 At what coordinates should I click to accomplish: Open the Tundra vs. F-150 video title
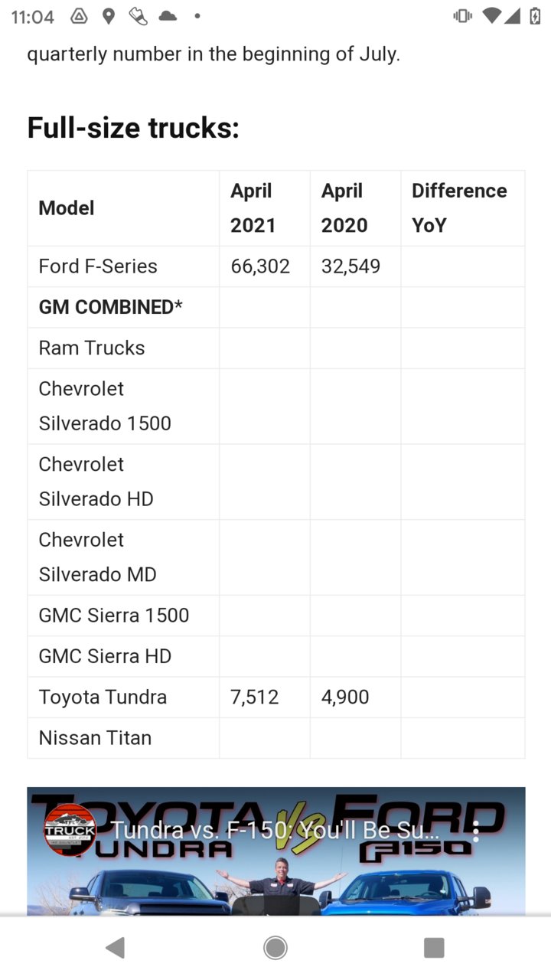point(275,831)
